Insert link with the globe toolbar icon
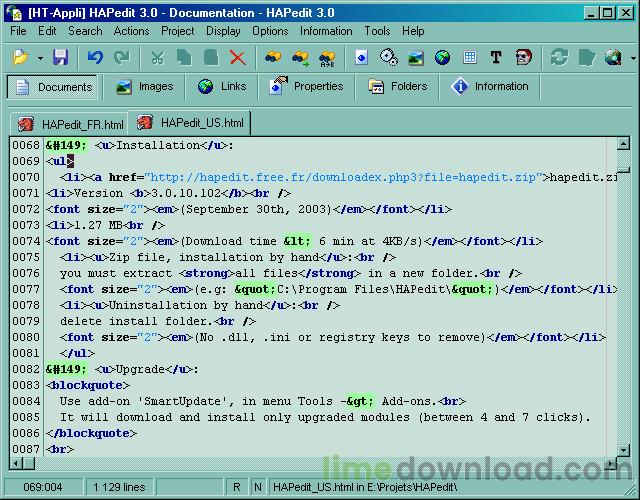Screen dimensions: 640x500 pyautogui.click(x=442, y=58)
